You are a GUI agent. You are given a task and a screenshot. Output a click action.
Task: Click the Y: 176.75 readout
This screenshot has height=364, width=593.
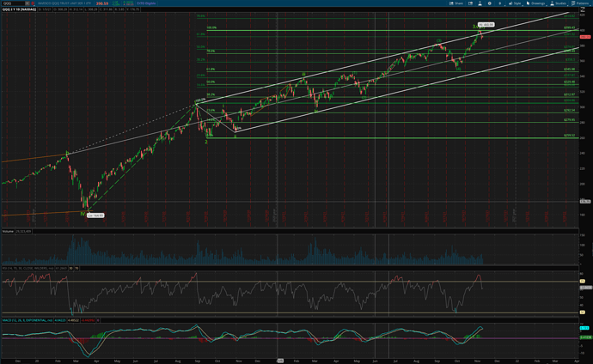[134, 9]
